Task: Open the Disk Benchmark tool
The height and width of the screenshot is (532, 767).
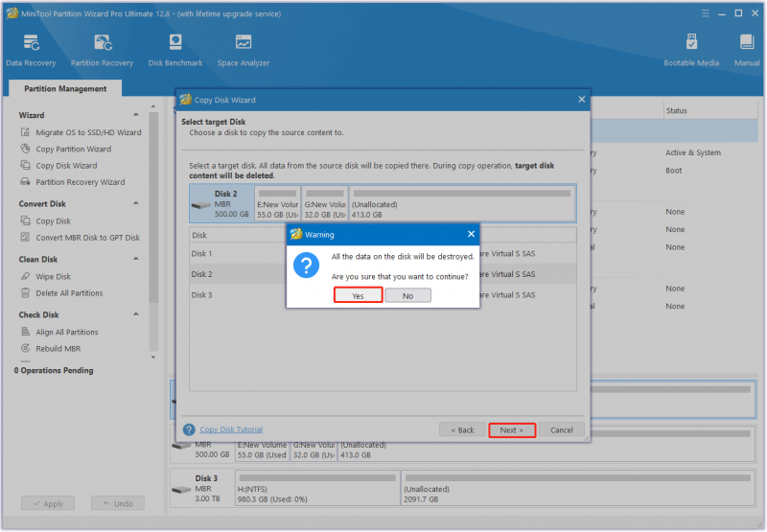Action: [175, 51]
